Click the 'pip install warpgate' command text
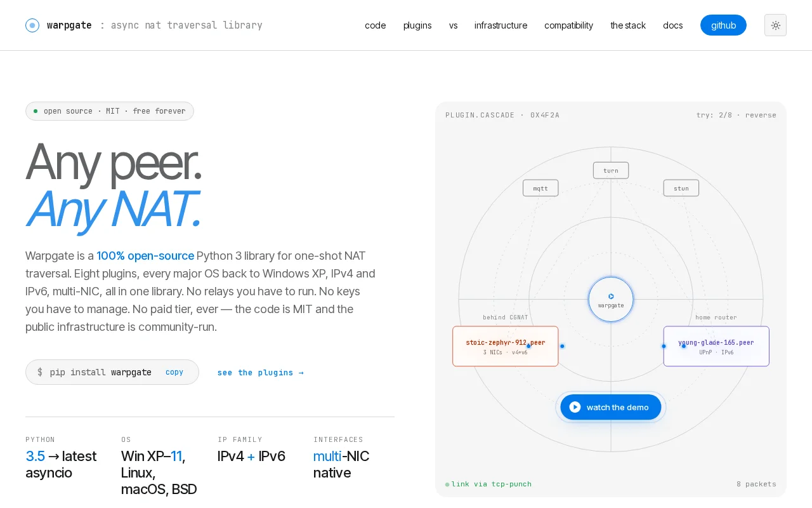This screenshot has width=812, height=508. [101, 372]
